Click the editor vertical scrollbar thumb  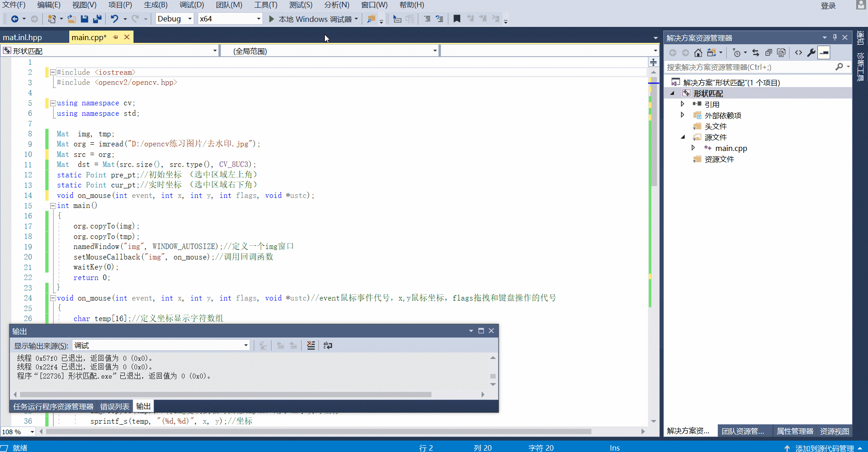click(653, 132)
